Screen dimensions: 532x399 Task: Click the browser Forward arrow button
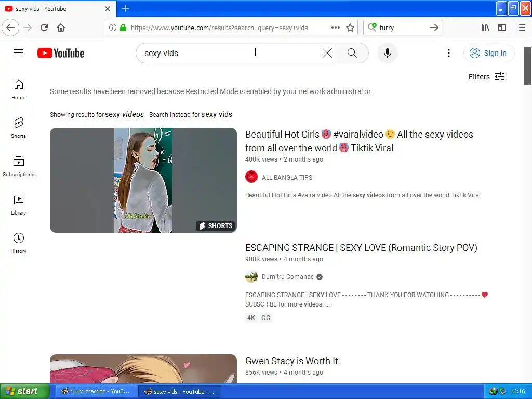[x=28, y=28]
